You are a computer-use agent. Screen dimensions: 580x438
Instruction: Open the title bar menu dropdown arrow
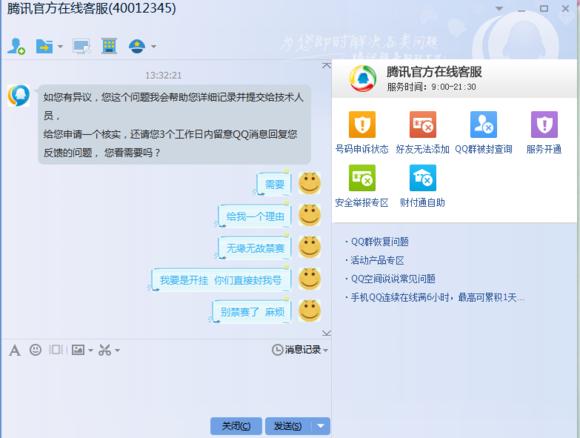[499, 9]
